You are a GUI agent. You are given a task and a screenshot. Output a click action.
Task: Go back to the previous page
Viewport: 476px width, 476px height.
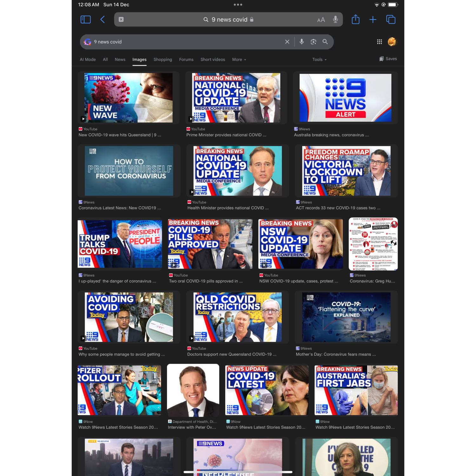[x=102, y=20]
